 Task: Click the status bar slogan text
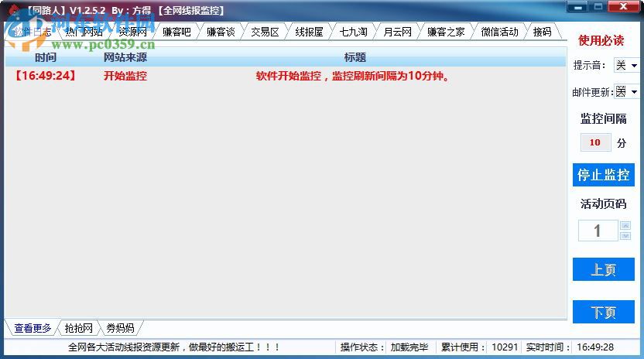(173, 347)
